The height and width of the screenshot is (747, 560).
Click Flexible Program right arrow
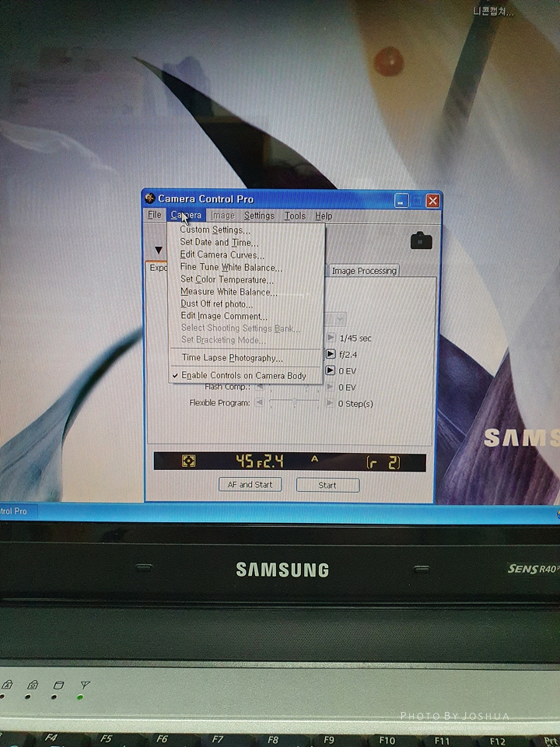click(330, 403)
